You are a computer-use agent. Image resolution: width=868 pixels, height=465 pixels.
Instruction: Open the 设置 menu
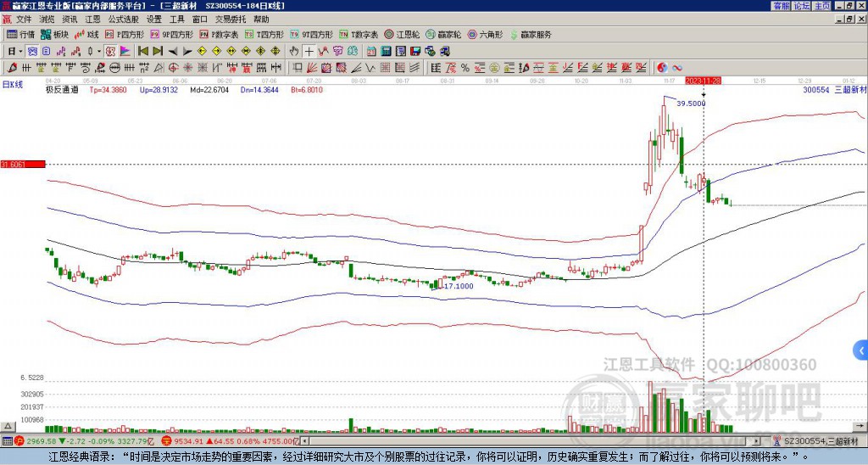pyautogui.click(x=154, y=20)
